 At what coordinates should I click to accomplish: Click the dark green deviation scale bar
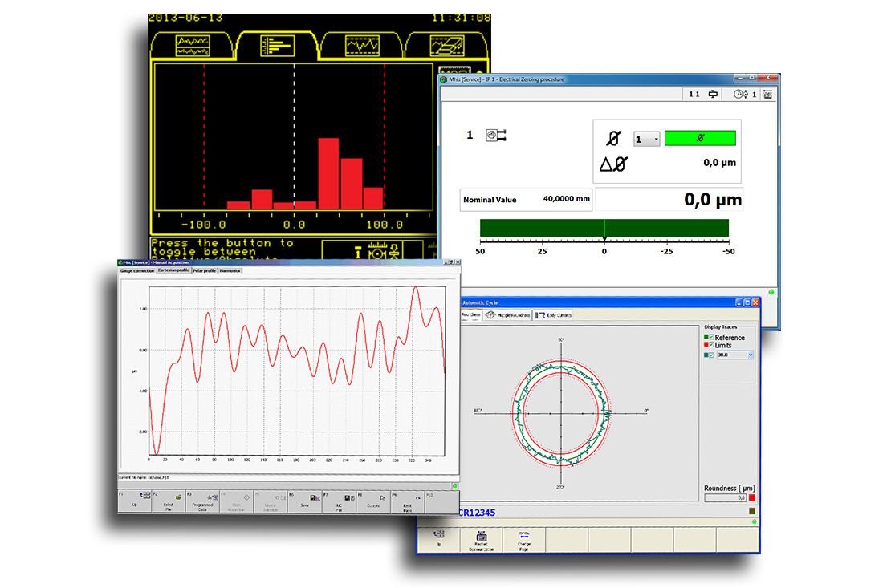pyautogui.click(x=604, y=228)
